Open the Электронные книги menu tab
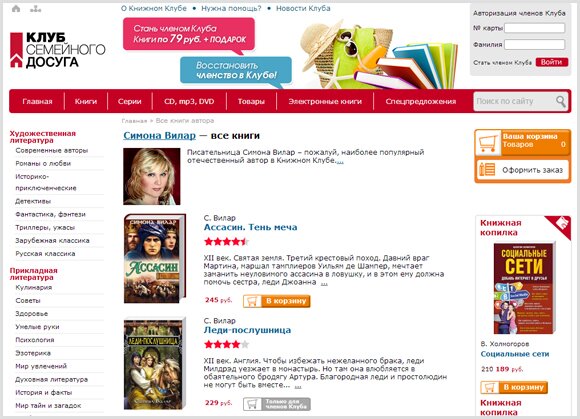 coord(325,101)
